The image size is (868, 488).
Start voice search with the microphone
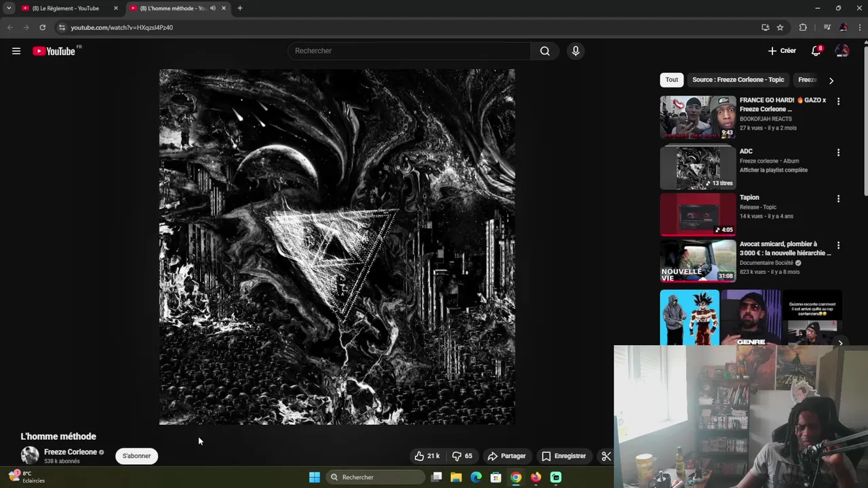tap(576, 51)
